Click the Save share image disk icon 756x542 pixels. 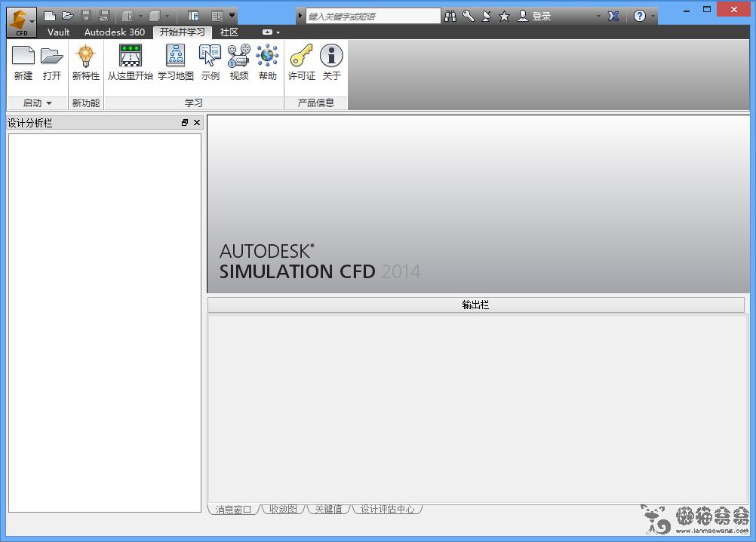click(104, 16)
